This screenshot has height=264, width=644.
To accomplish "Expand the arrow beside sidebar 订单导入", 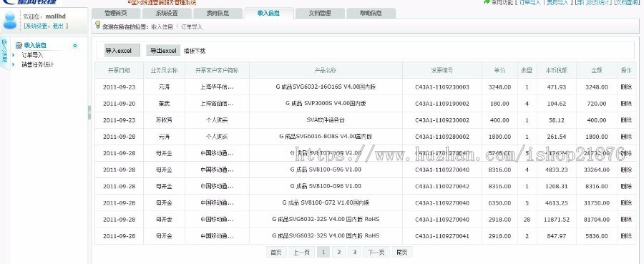I will 14,54.
